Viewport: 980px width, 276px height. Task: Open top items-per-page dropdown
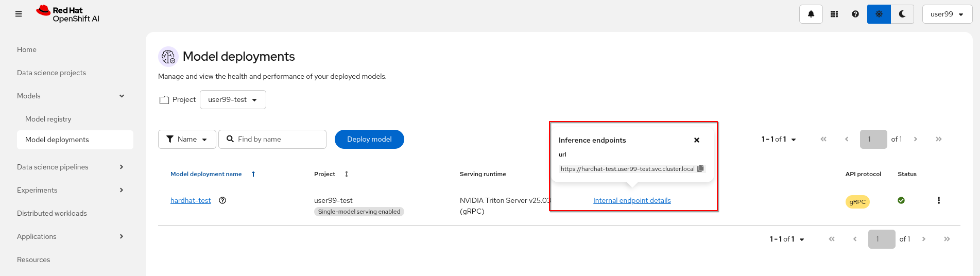tap(779, 140)
